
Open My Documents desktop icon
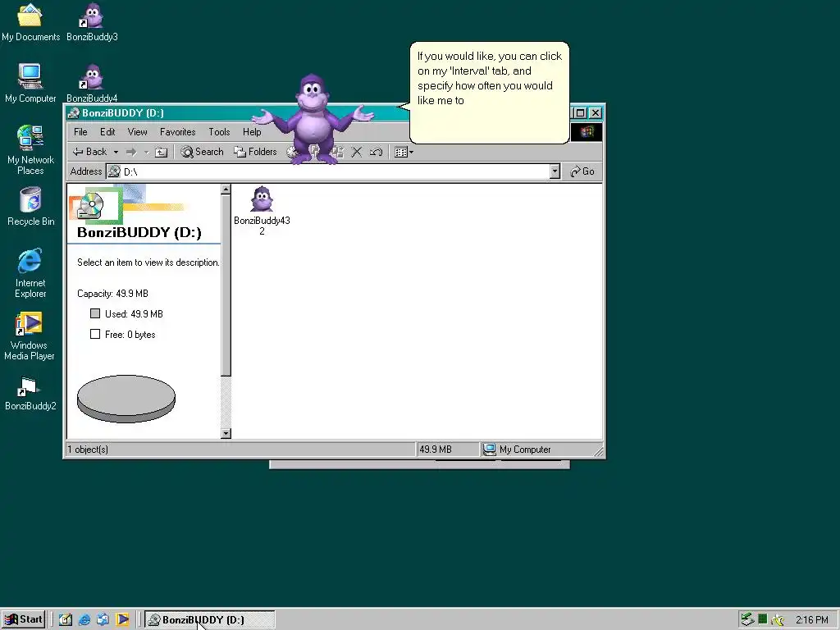click(x=30, y=22)
